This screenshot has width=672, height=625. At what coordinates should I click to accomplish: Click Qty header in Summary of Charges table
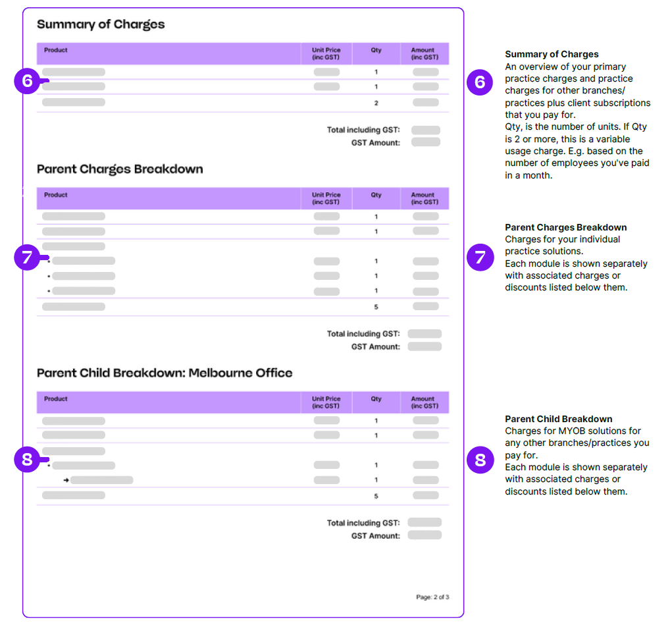click(x=376, y=50)
